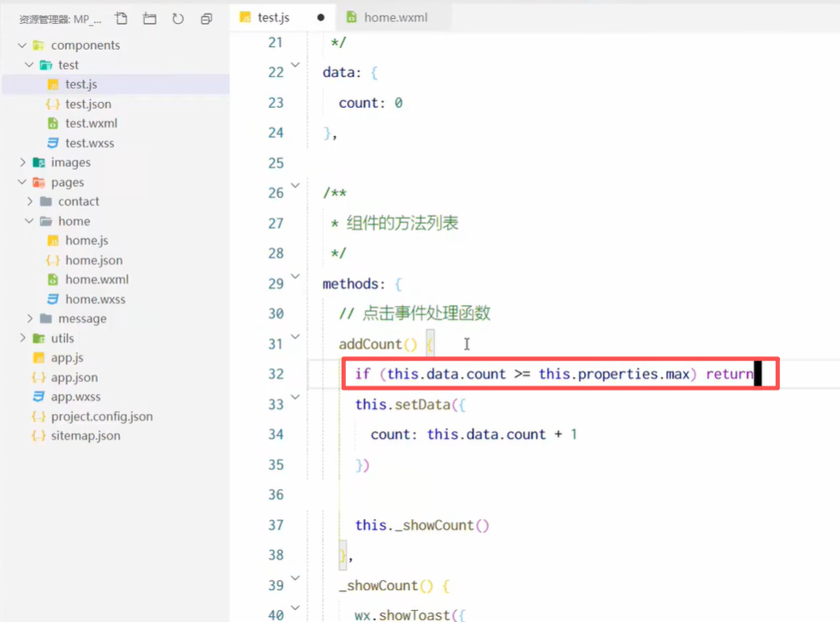Viewport: 840px width, 622px height.
Task: Fold the data block at line 22
Action: [295, 65]
